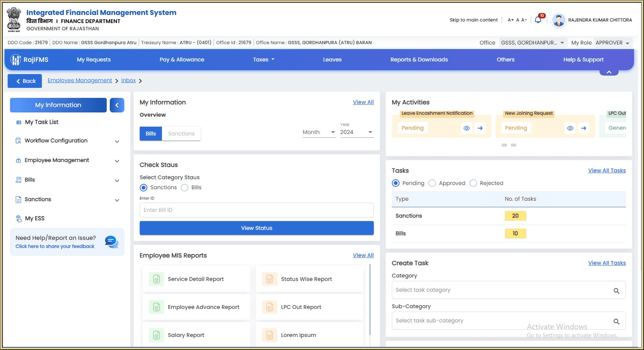Click the Sanctions sidebar icon
The height and width of the screenshot is (350, 644).
pos(18,200)
